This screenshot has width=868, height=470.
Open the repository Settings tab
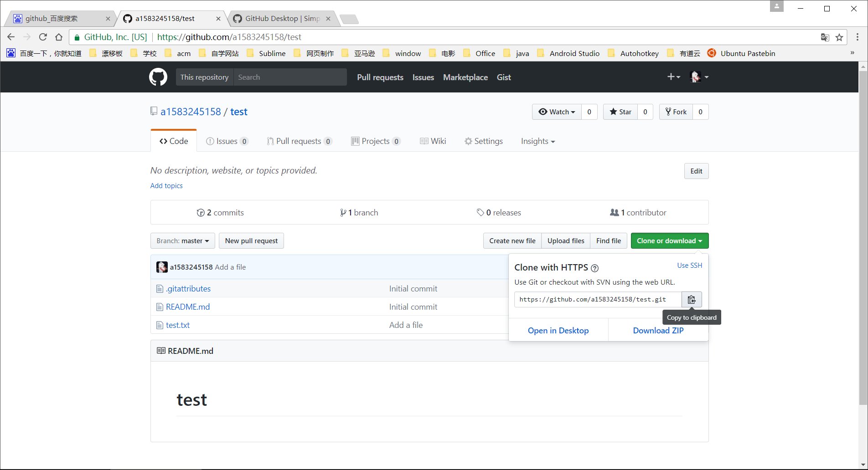[484, 141]
